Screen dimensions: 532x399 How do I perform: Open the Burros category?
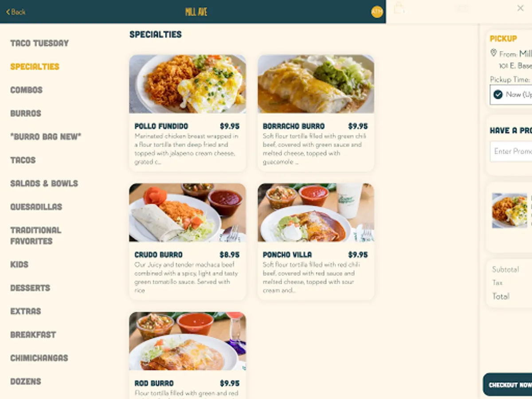coord(26,113)
